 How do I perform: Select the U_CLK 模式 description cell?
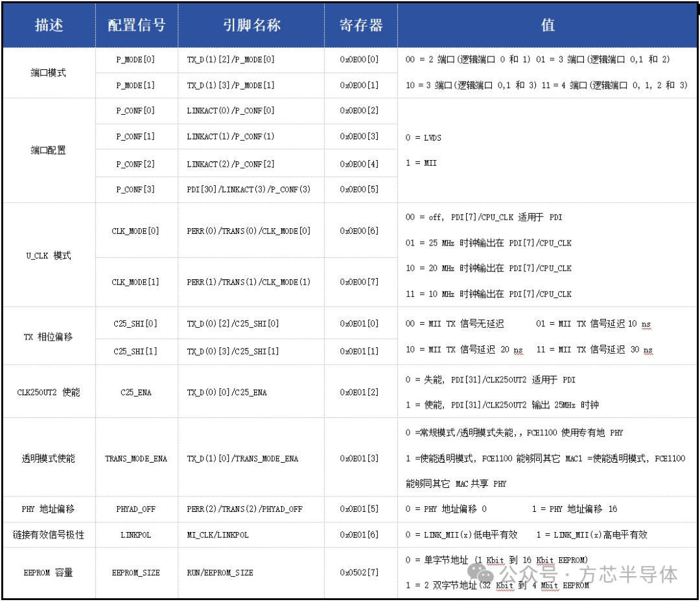(49, 255)
